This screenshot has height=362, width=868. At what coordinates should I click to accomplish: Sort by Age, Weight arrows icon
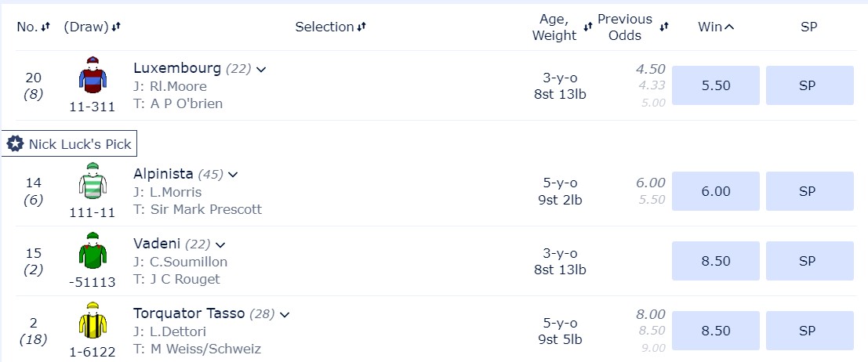click(x=588, y=27)
